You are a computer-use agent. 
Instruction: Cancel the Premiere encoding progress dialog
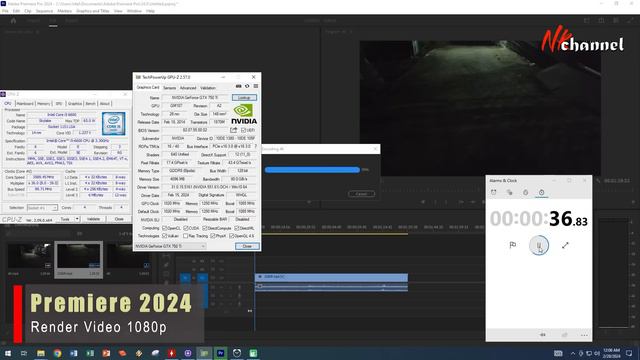pyautogui.click(x=361, y=193)
